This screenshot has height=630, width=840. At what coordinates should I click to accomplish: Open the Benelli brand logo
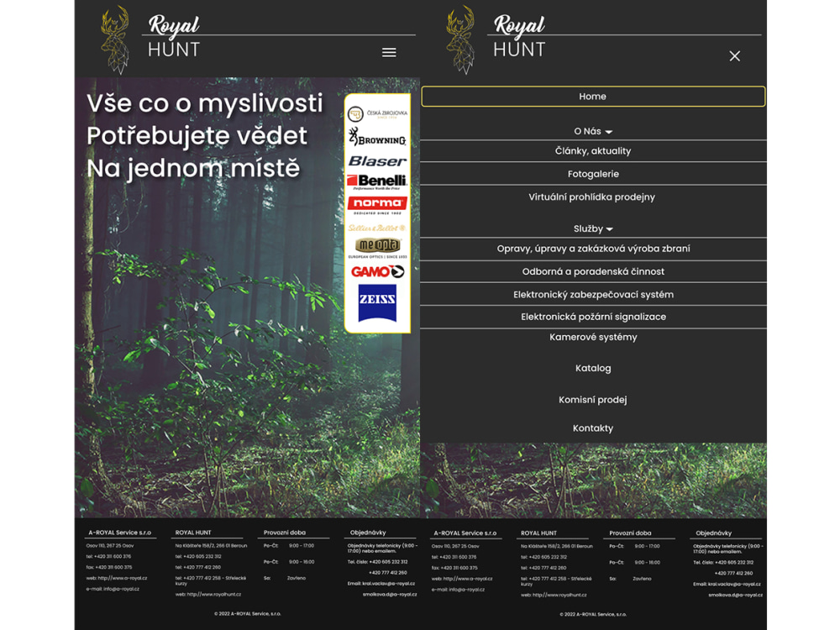coord(377,182)
